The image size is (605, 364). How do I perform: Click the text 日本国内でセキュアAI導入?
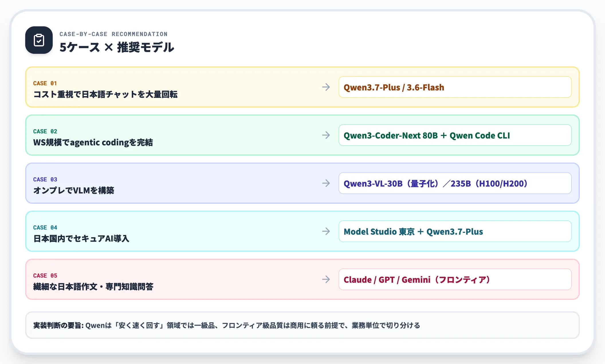coord(81,239)
